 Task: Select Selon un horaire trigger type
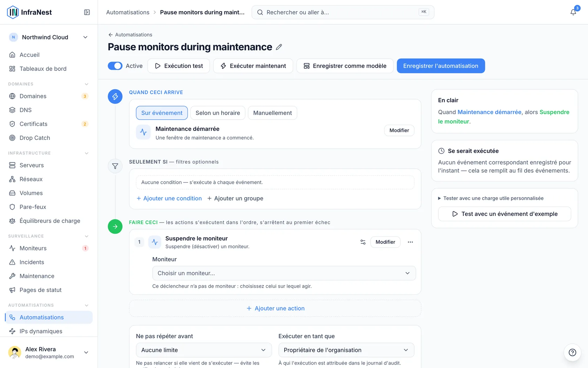click(218, 113)
